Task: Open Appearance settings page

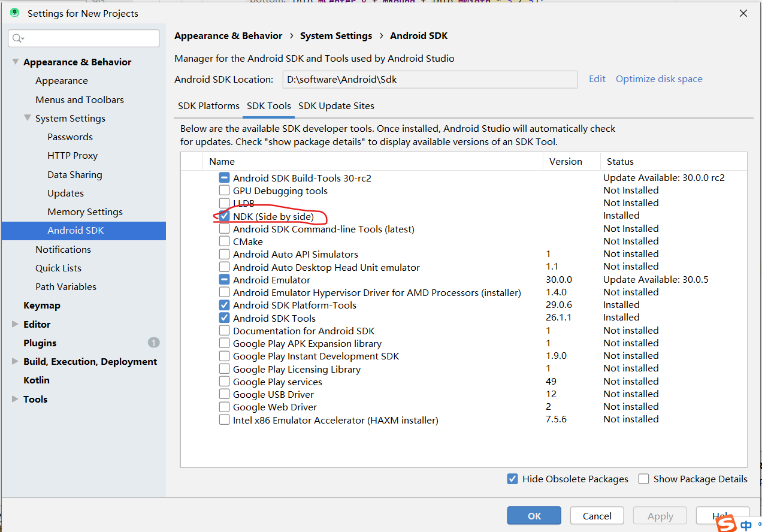Action: [x=62, y=80]
